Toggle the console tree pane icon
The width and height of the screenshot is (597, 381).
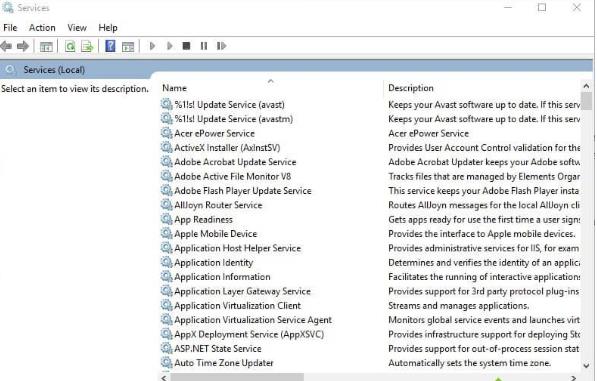click(x=46, y=47)
